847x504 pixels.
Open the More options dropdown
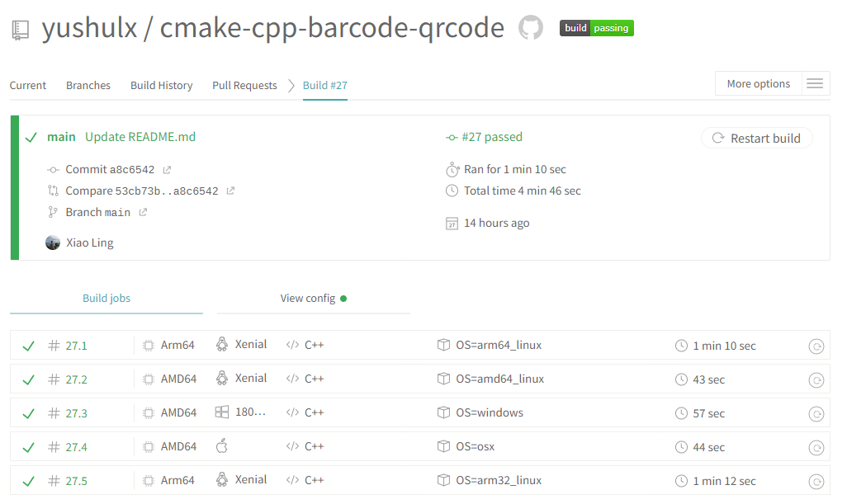758,83
